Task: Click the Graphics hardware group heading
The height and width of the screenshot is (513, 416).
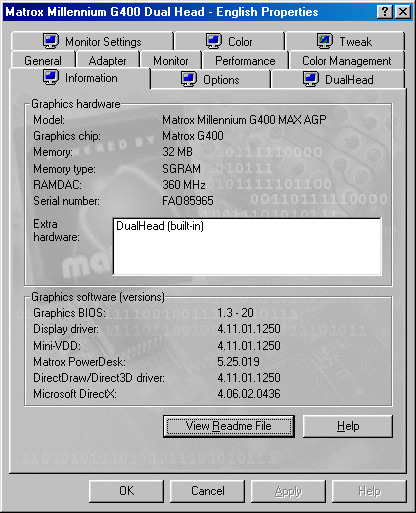Action: [76, 104]
